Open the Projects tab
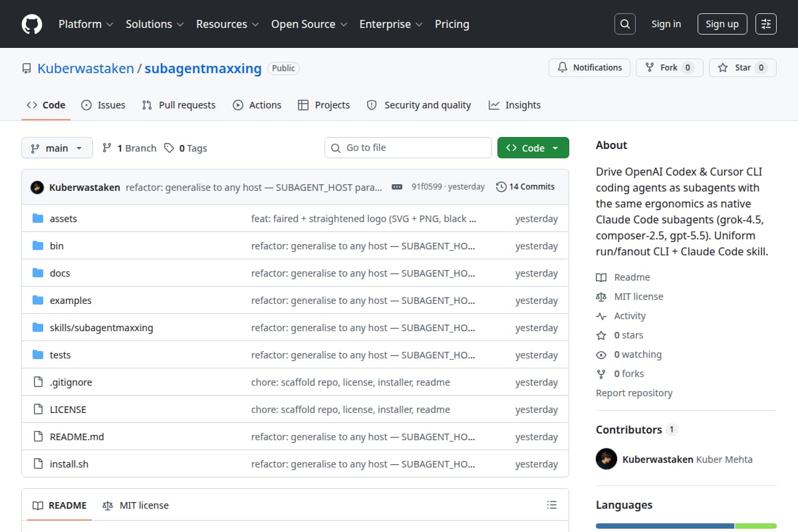Viewport: 798px width, 532px height. coord(324,105)
